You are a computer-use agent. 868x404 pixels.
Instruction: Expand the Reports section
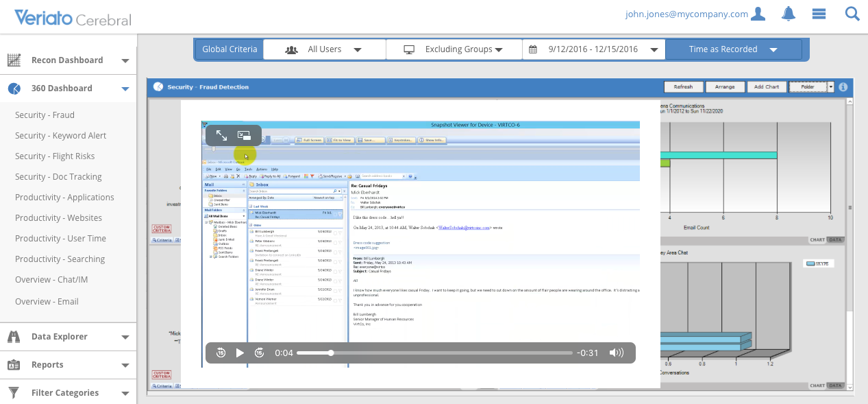(125, 365)
